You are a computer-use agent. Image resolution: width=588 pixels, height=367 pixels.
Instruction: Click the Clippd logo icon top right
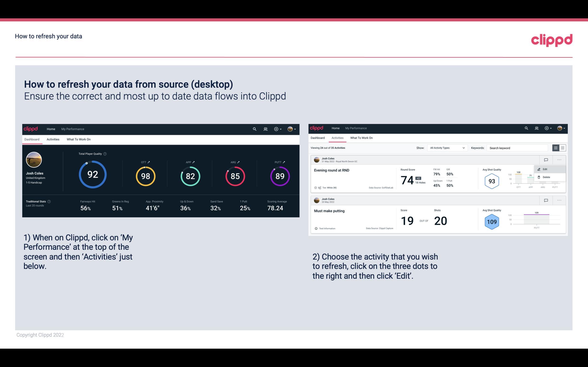pos(552,40)
